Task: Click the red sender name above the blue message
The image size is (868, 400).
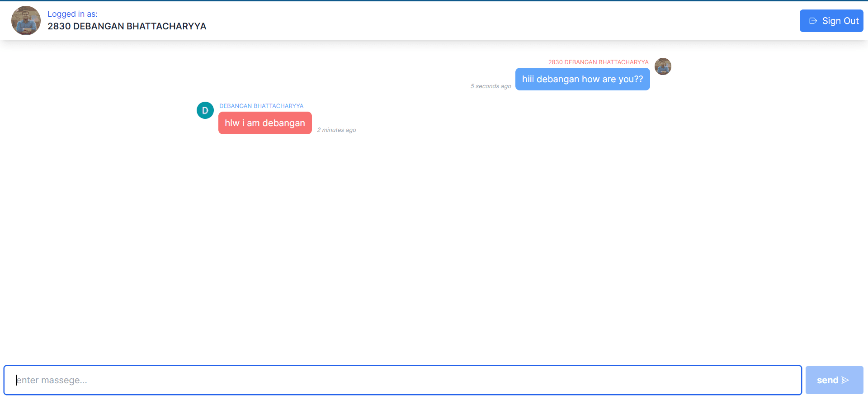Action: (598, 62)
